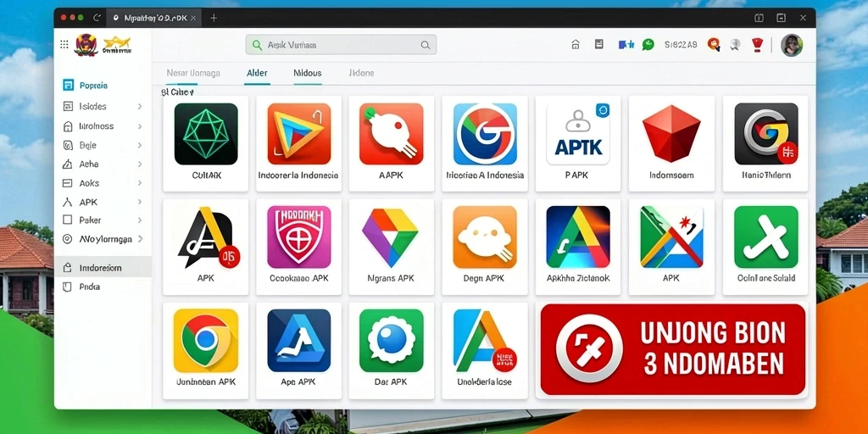
Task: Click the magnifier at right of search box
Action: [x=426, y=46]
